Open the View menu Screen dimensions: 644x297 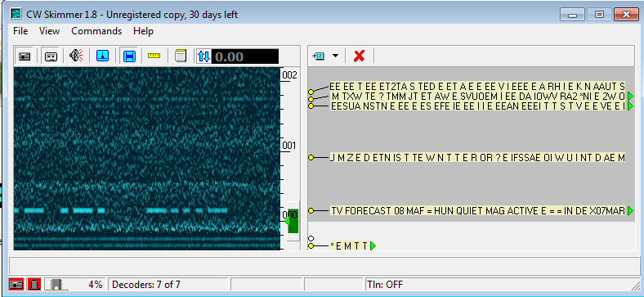tap(49, 31)
